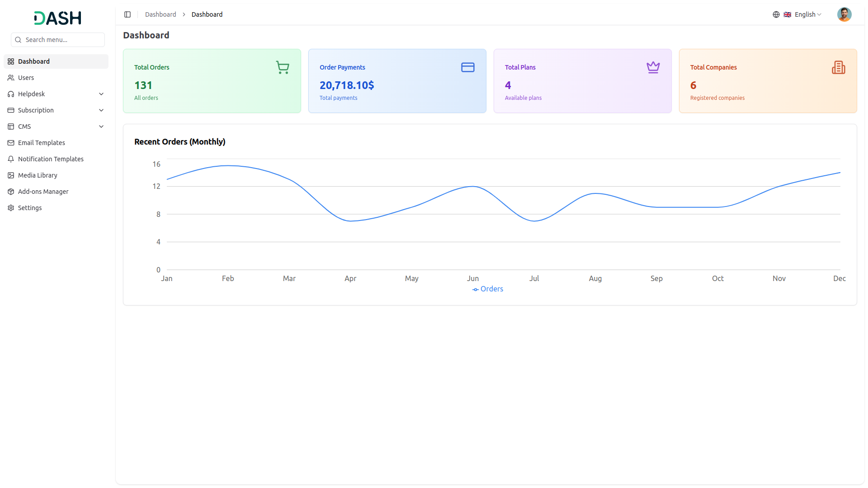
Task: Open Email Templates menu item
Action: (x=41, y=143)
